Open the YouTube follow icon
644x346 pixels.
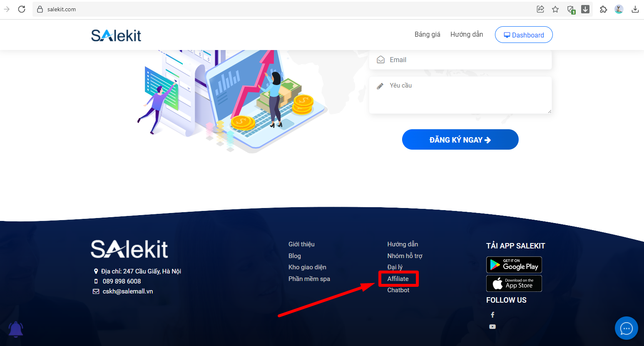tap(492, 327)
